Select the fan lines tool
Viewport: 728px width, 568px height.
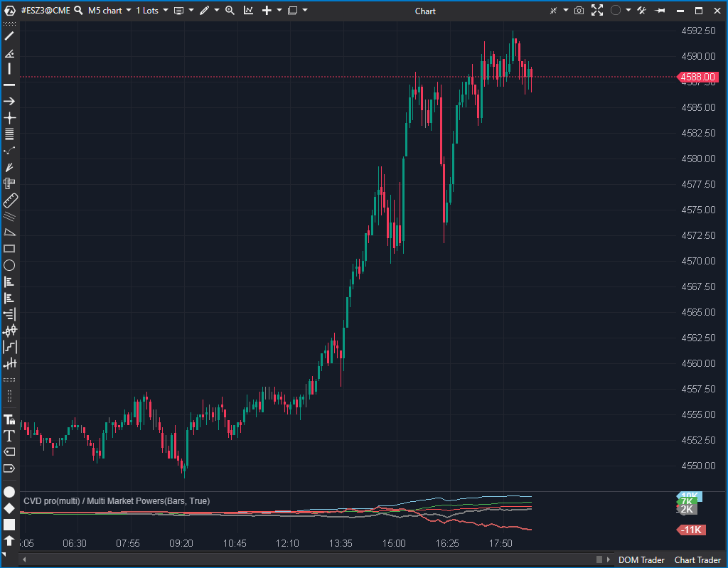click(x=9, y=167)
